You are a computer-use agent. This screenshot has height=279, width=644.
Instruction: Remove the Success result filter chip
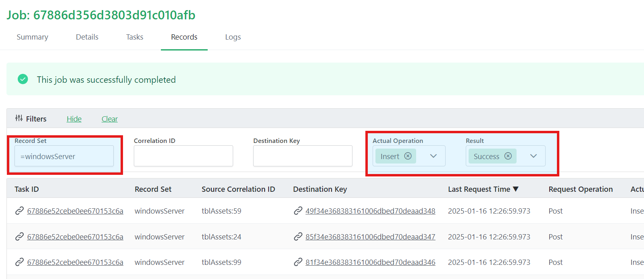[508, 156]
